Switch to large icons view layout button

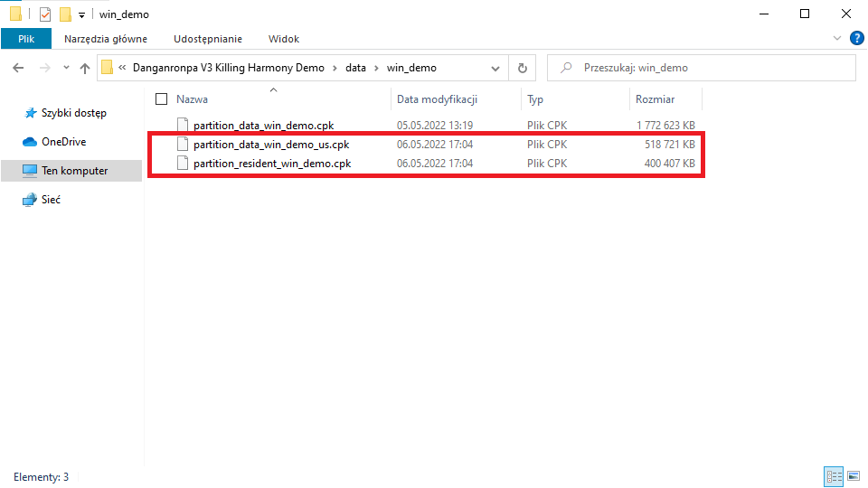point(853,476)
